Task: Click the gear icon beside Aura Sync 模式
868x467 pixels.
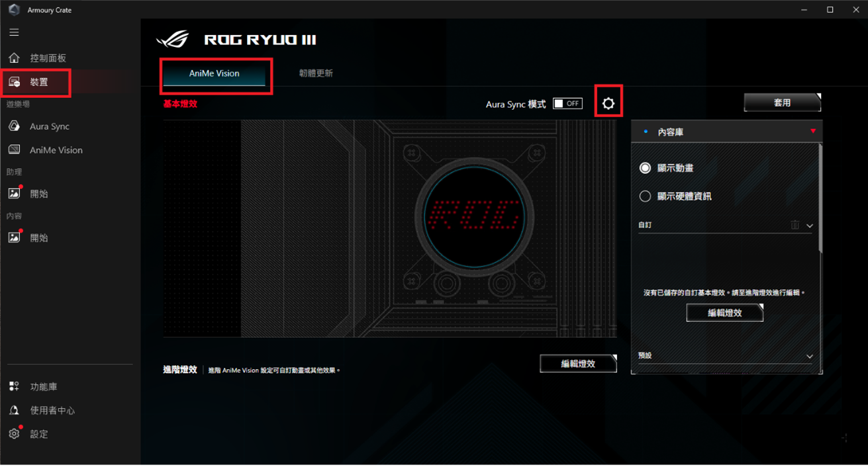Action: coord(608,104)
